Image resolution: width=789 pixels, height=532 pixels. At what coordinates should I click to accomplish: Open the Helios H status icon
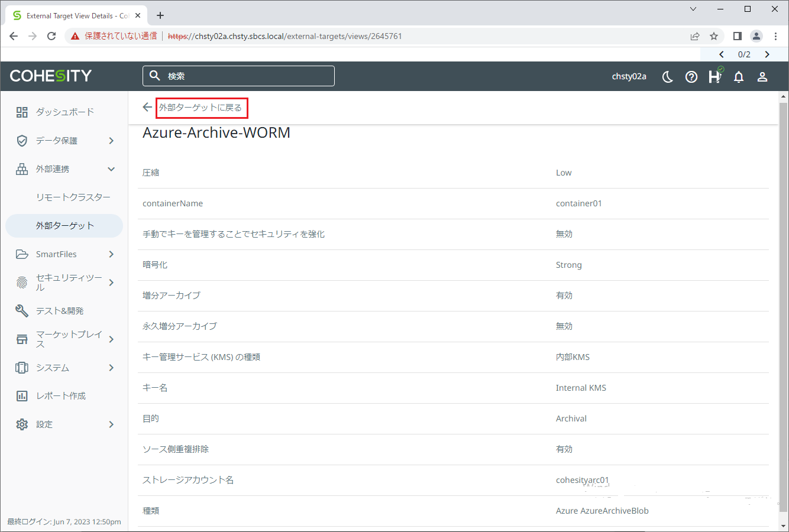[x=715, y=76]
